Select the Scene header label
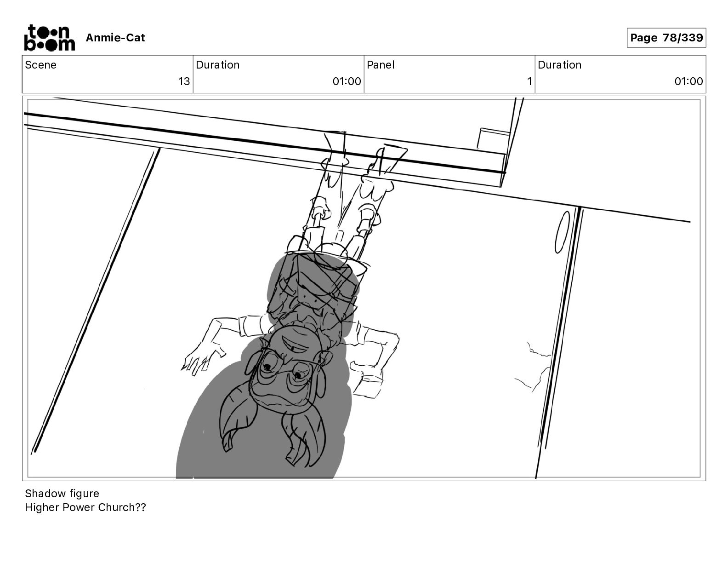Viewport: 728px width, 563px height. tap(41, 65)
